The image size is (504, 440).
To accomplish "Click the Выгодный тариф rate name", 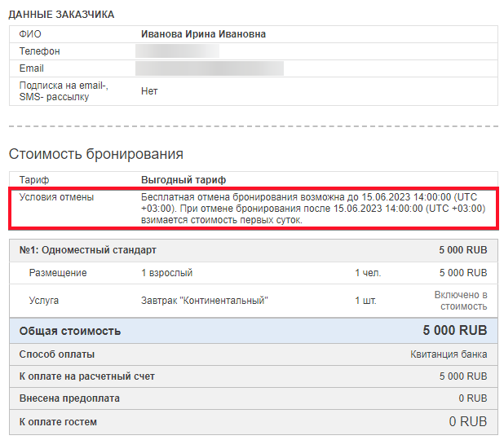I will (183, 179).
